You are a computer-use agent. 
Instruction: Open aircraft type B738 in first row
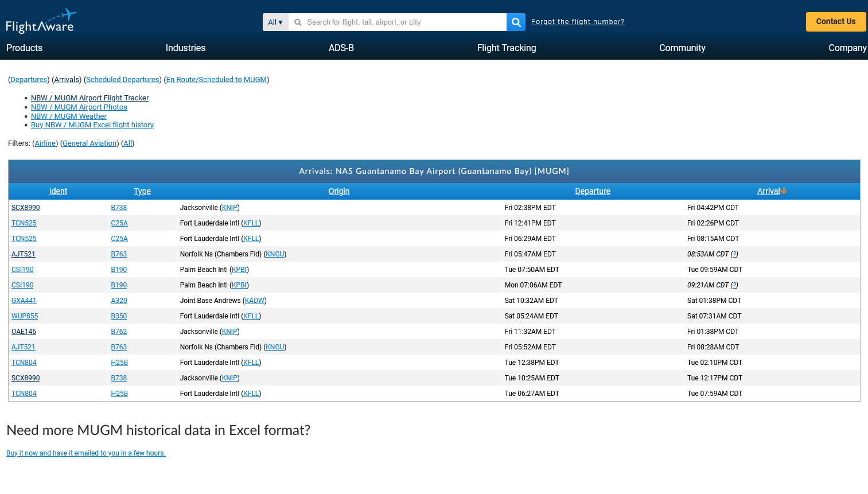(x=119, y=208)
